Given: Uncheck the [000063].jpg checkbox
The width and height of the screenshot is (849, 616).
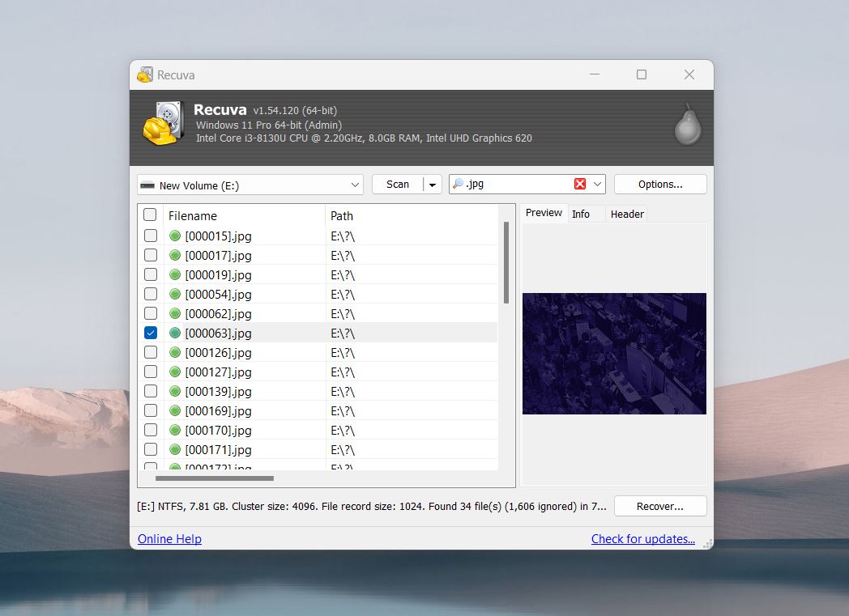Looking at the screenshot, I should (x=151, y=333).
